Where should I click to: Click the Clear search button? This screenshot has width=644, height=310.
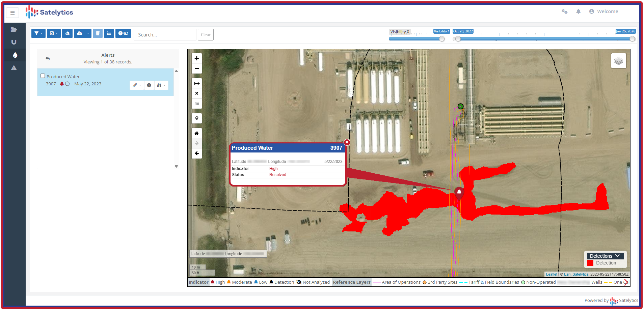206,35
